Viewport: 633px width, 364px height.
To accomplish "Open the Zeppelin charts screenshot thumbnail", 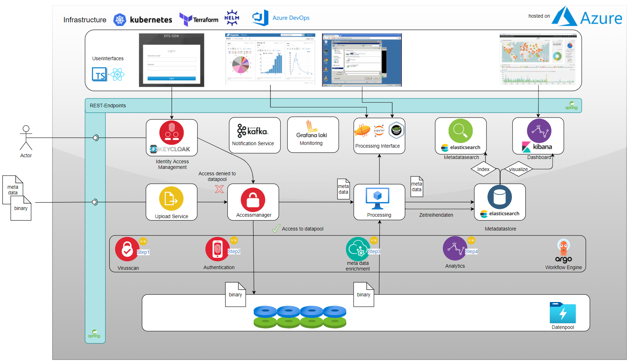I will point(270,59).
